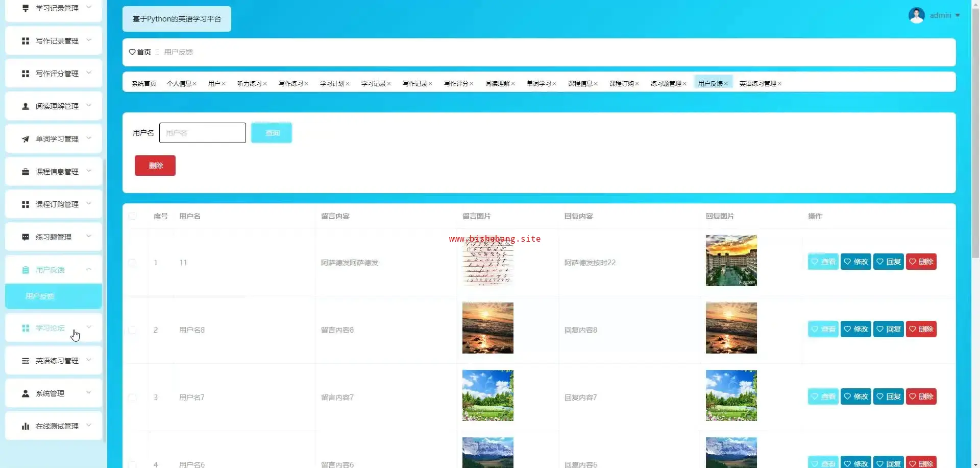Close the 个人信息 tab
This screenshot has width=980, height=468.
pos(194,84)
